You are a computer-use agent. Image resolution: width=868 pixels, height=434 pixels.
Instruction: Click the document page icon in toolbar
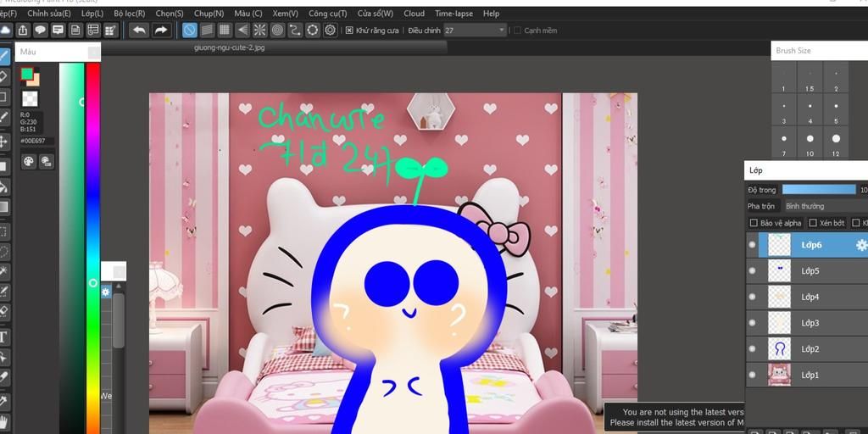pyautogui.click(x=75, y=30)
